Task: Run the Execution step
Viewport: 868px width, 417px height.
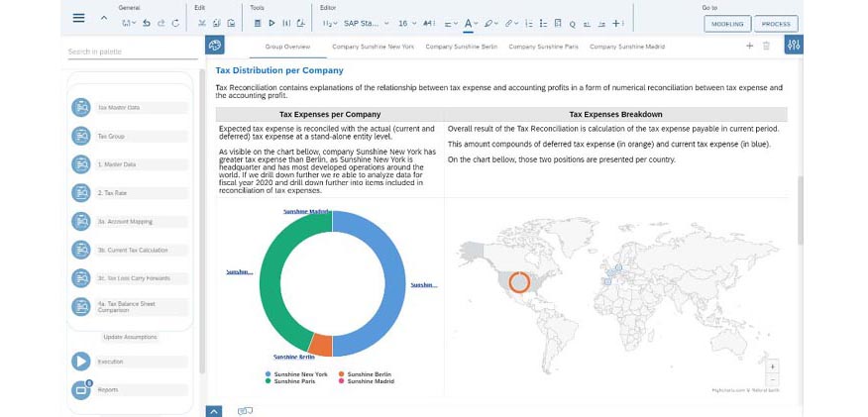Action: click(130, 362)
